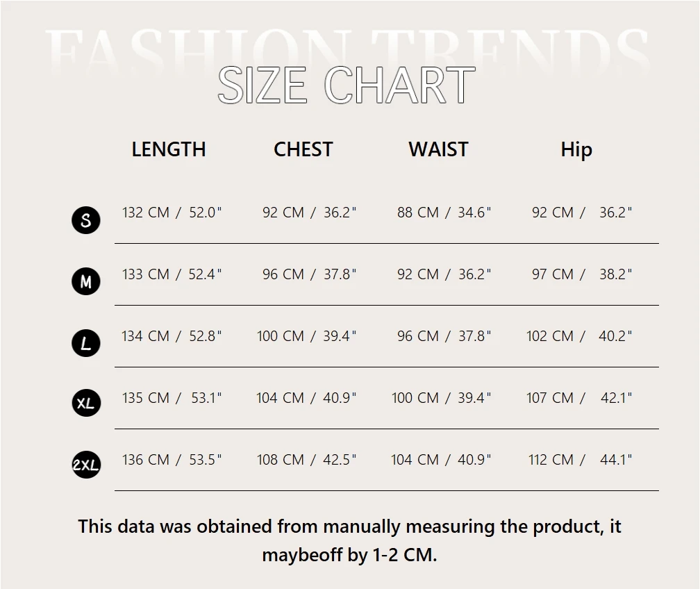Select the 2XL size badge

pos(86,465)
